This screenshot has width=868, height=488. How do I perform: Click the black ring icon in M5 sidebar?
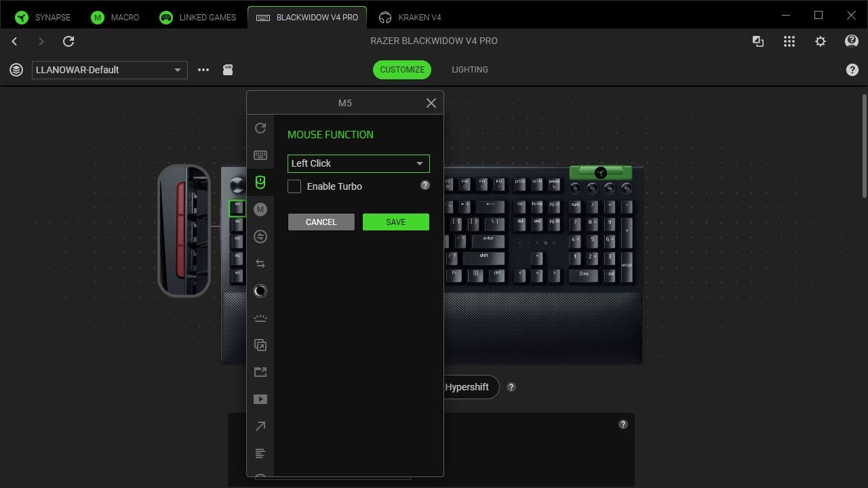point(260,291)
